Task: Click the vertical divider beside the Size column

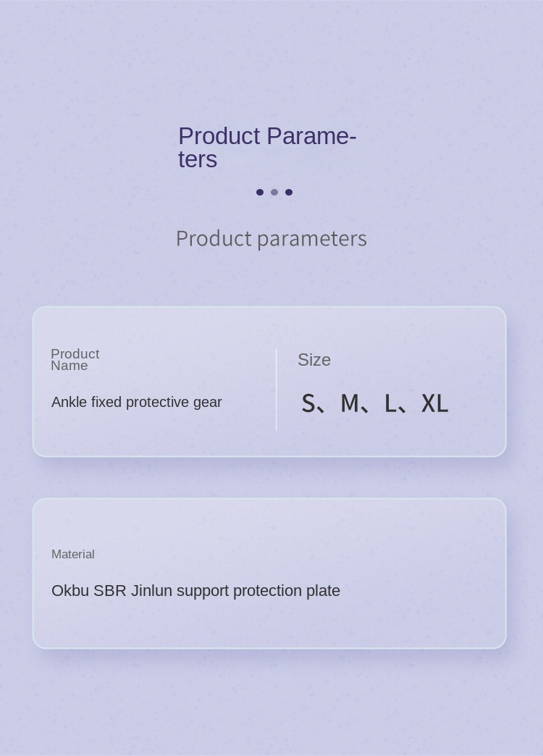Action: (x=276, y=390)
